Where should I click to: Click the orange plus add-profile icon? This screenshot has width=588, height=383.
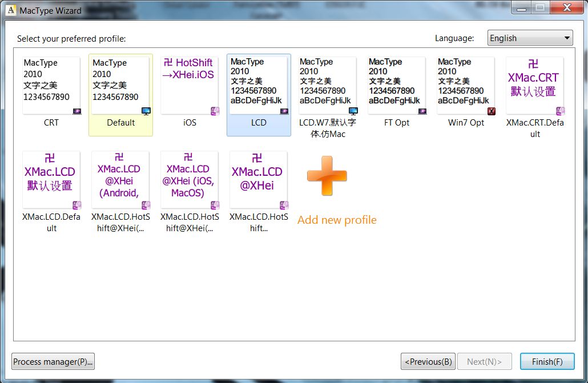coord(327,176)
